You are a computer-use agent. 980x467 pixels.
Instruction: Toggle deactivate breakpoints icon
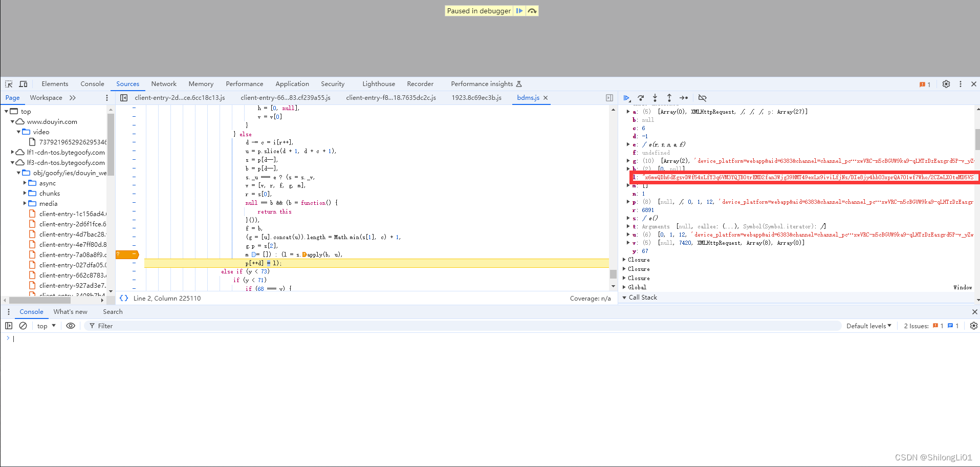[702, 98]
